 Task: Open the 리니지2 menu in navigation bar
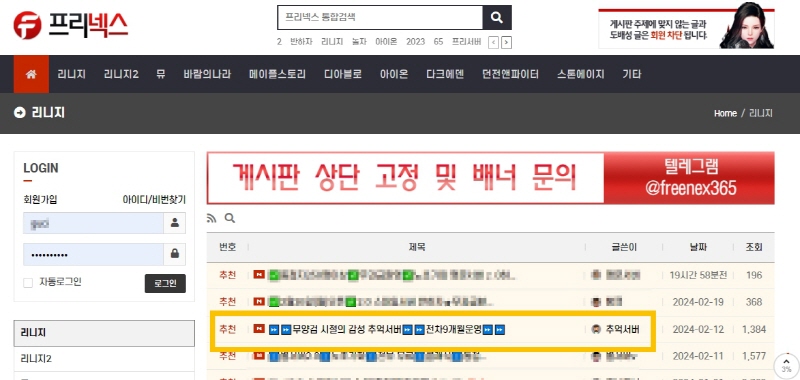coord(121,74)
